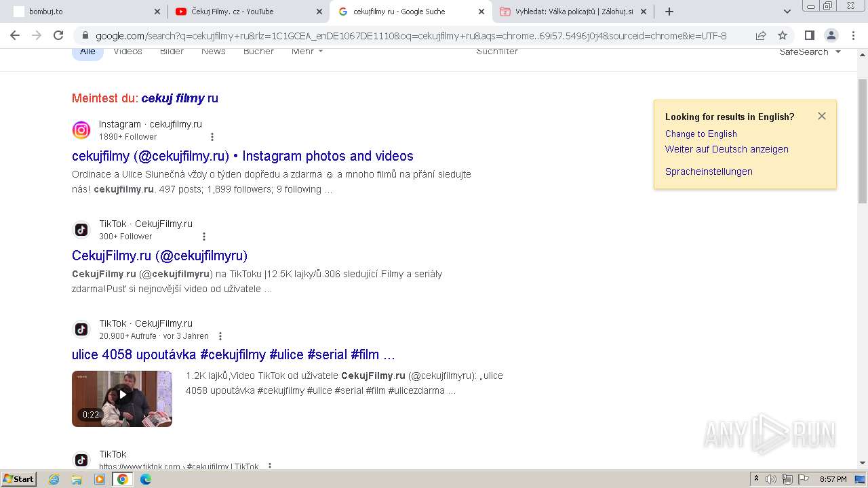Open the Chrome profile avatar
Viewport: 868px width, 488px height.
831,36
